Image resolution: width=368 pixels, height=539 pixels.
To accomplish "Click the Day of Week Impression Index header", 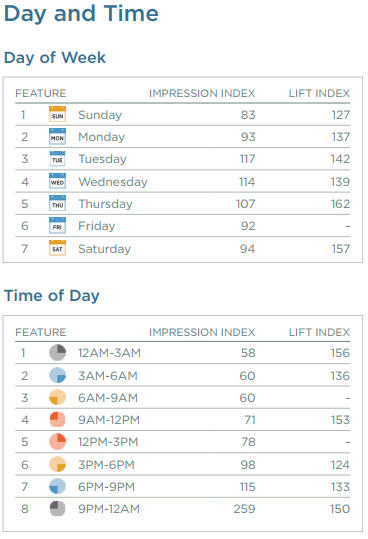I will 202,93.
